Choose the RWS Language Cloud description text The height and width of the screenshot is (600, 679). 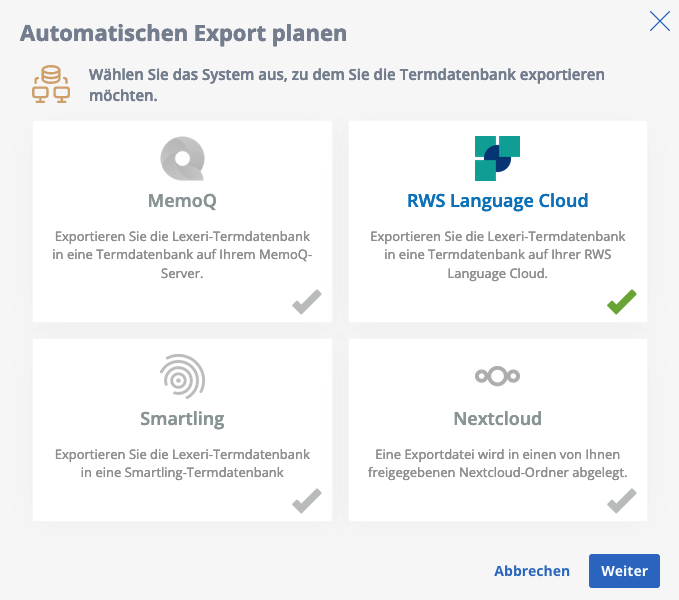point(498,255)
